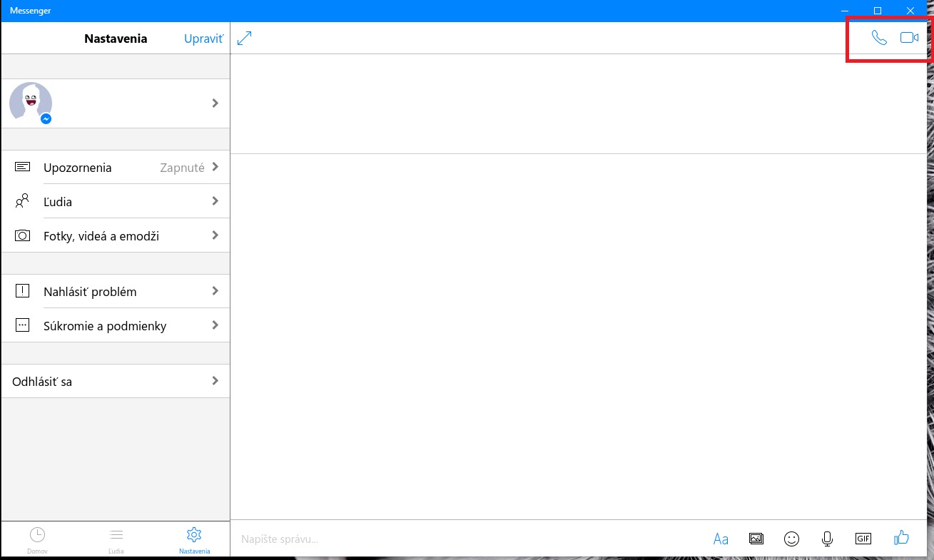The height and width of the screenshot is (560, 934).
Task: Switch to the Ľudia bottom tab
Action: tap(116, 541)
